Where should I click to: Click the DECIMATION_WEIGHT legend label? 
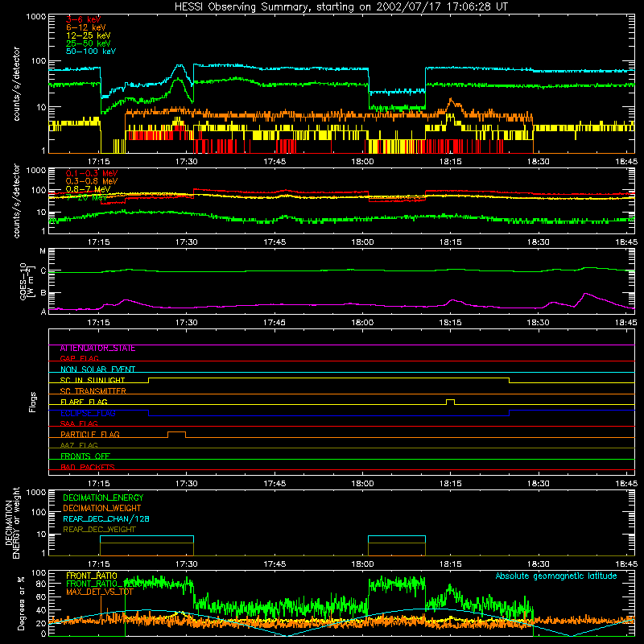coord(102,508)
